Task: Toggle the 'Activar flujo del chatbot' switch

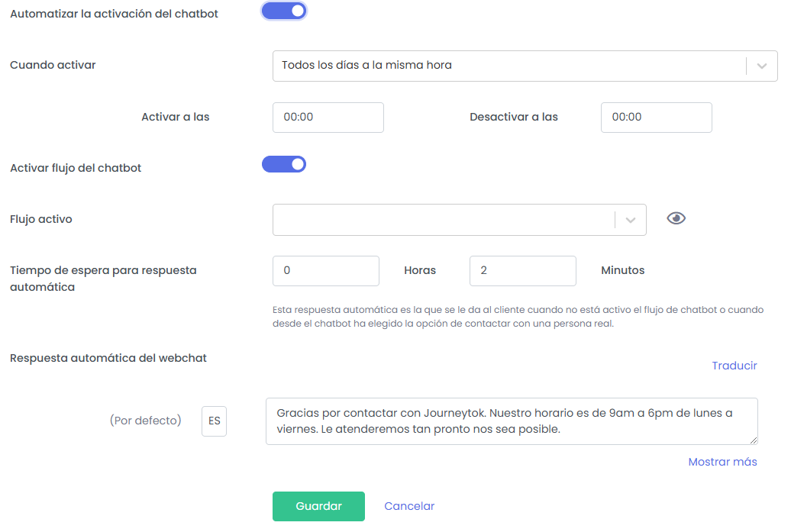Action: coord(284,164)
